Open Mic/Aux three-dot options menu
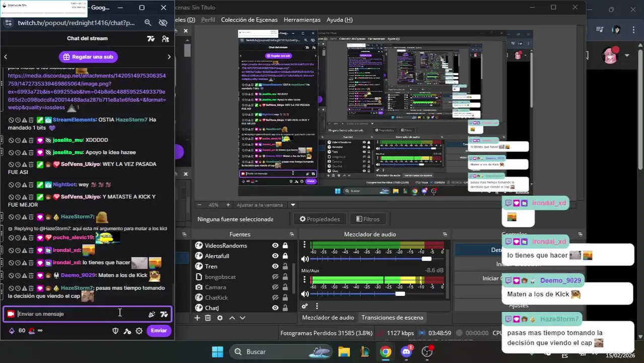This screenshot has height=363, width=644. [x=304, y=280]
